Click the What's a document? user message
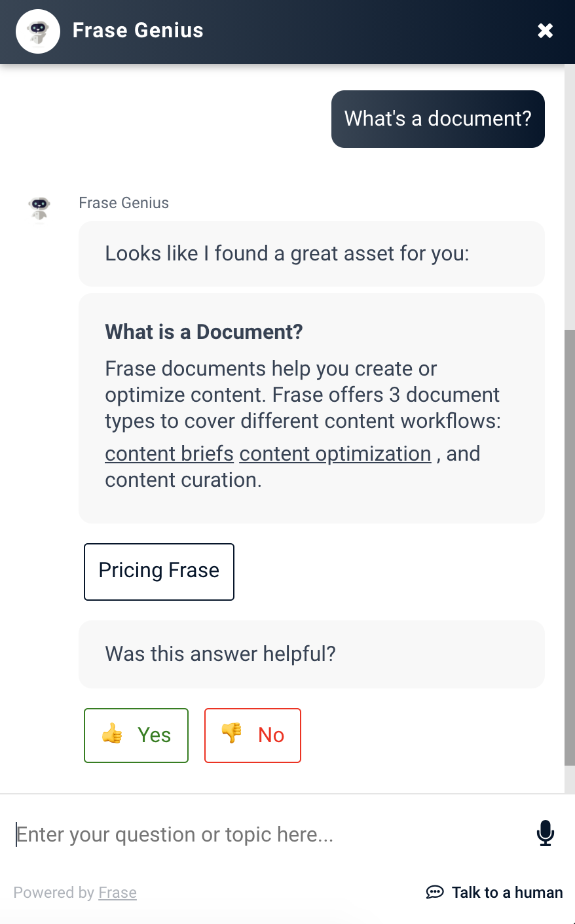 [x=438, y=119]
